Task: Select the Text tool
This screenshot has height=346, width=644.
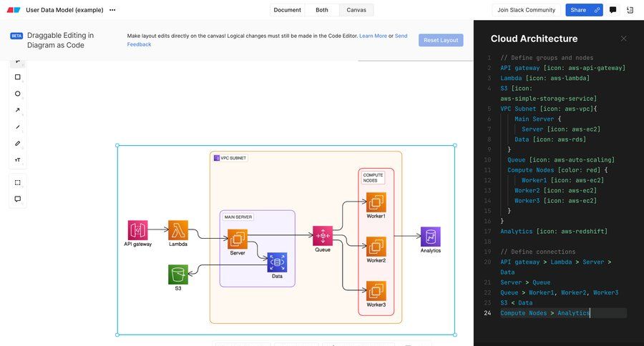Action: coord(18,159)
